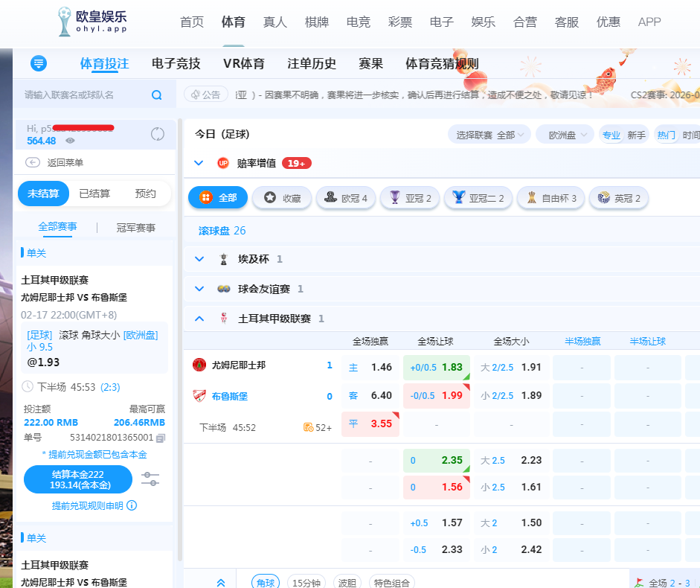700x588 pixels.
Task: Click the search magnifier icon
Action: (156, 95)
